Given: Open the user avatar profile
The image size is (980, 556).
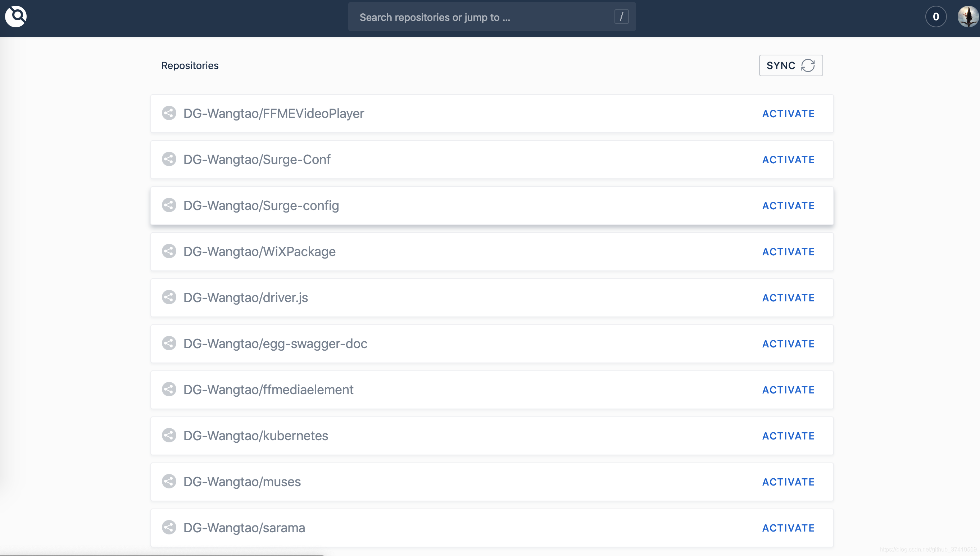Looking at the screenshot, I should (x=968, y=17).
